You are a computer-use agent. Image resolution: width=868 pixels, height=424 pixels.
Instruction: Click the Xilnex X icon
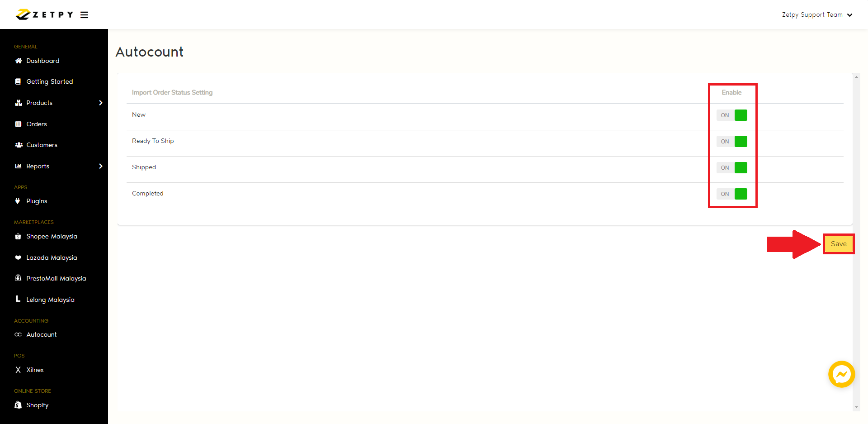pyautogui.click(x=18, y=370)
